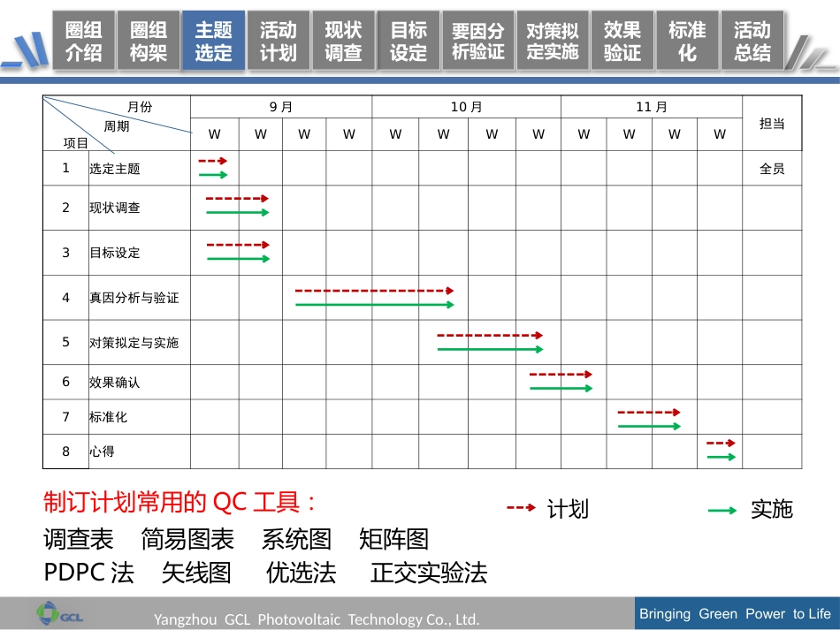Click the green 实施 legend arrow
This screenshot has height=630, width=840.
[722, 511]
